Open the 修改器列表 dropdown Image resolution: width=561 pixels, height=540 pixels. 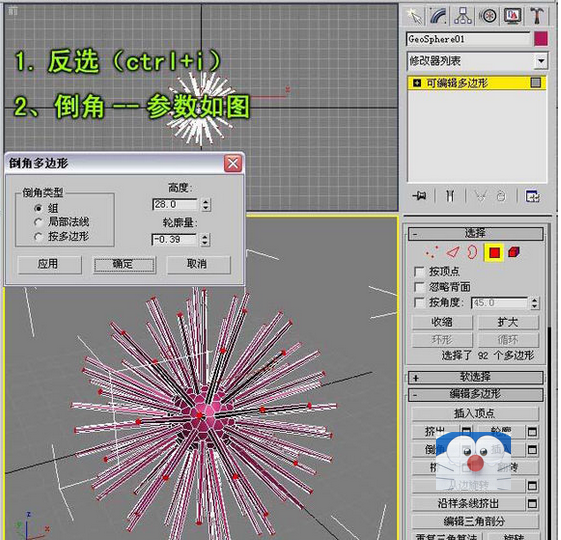541,61
